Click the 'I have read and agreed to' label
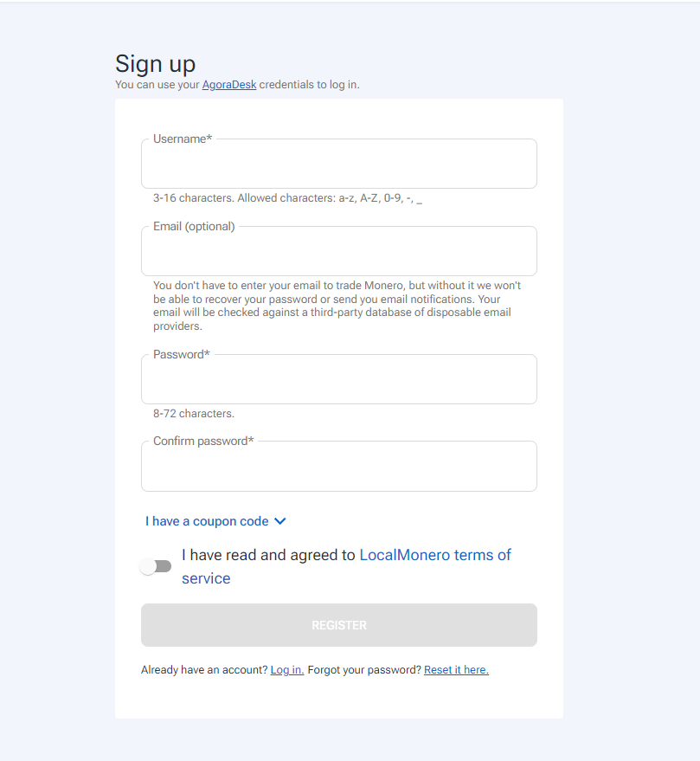700x761 pixels. (x=268, y=555)
